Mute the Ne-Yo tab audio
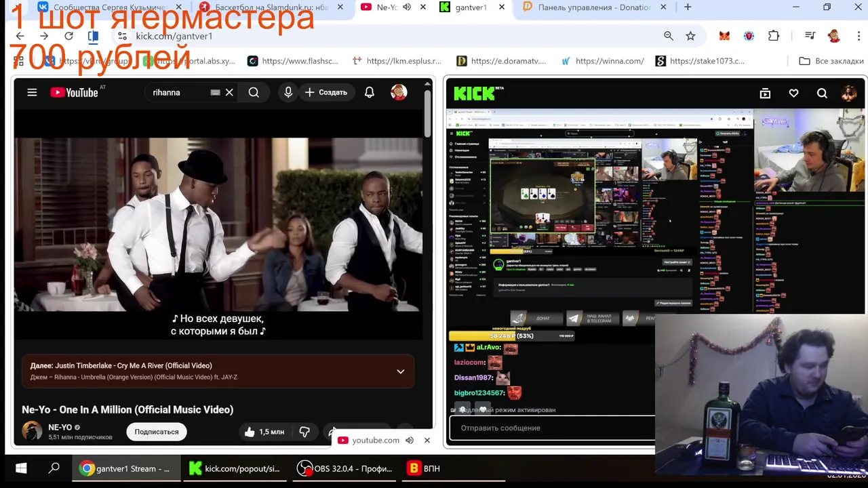Viewport: 868px width, 488px height. click(406, 7)
